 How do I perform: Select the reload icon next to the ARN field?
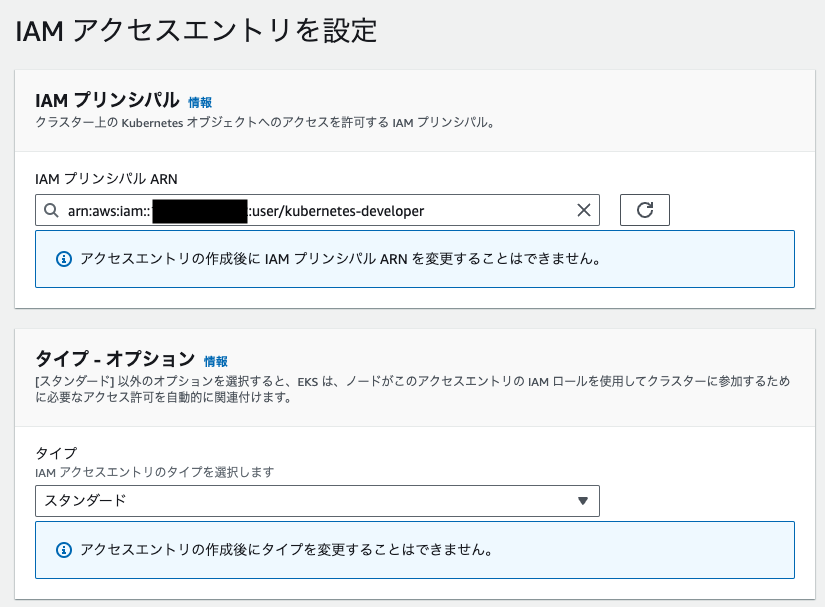644,210
